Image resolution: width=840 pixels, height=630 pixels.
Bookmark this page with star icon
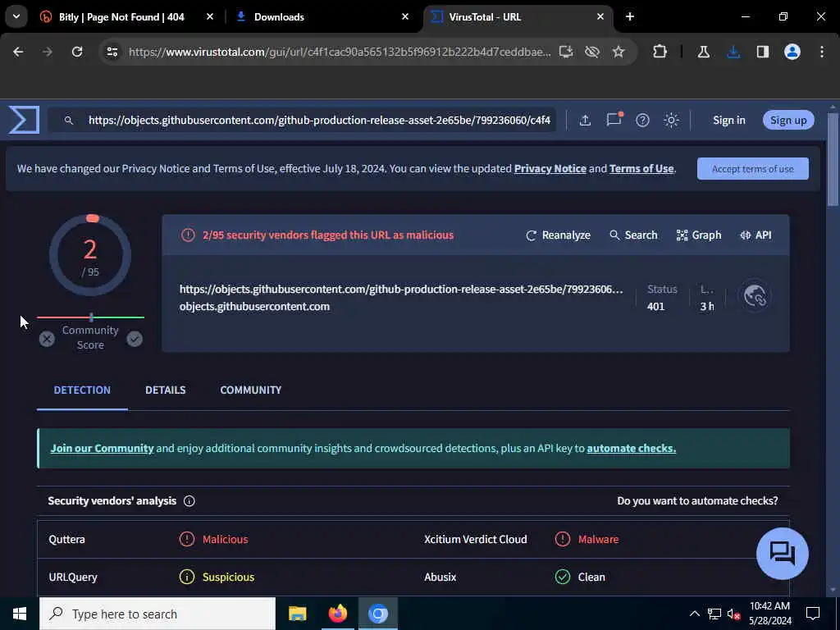pos(619,52)
